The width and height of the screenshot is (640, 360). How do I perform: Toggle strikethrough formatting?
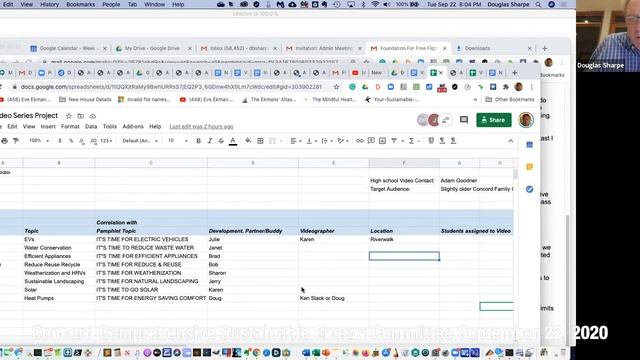pos(221,141)
